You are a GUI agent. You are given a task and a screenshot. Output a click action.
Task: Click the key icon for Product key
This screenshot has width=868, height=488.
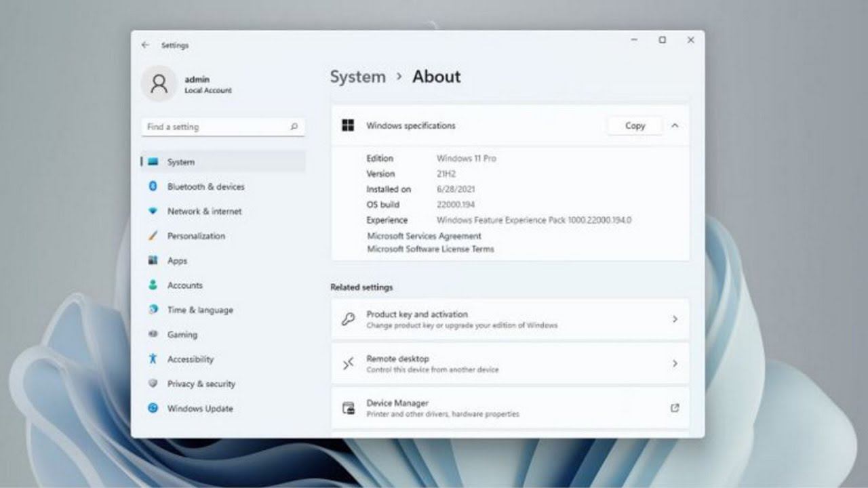[348, 319]
